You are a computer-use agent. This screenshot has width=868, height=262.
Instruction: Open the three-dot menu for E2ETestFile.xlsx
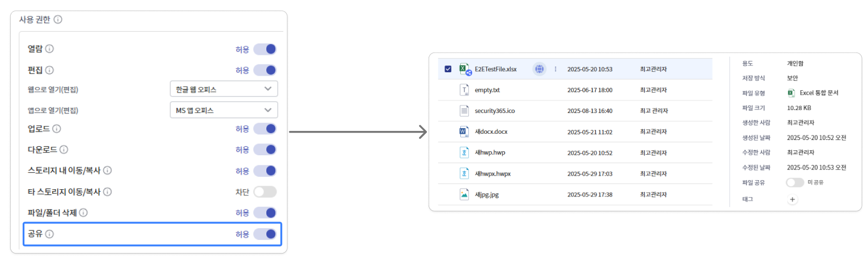(555, 69)
